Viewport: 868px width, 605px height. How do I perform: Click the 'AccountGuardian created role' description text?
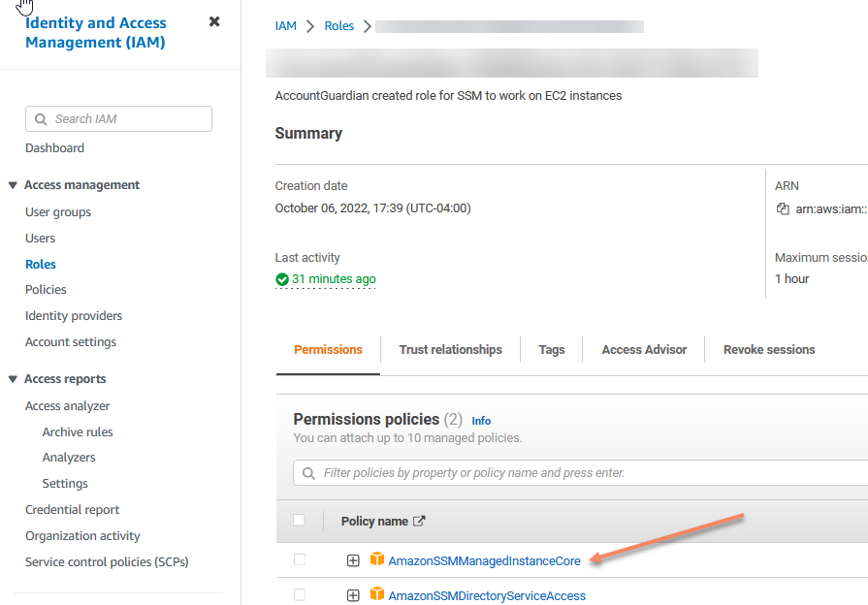point(448,96)
